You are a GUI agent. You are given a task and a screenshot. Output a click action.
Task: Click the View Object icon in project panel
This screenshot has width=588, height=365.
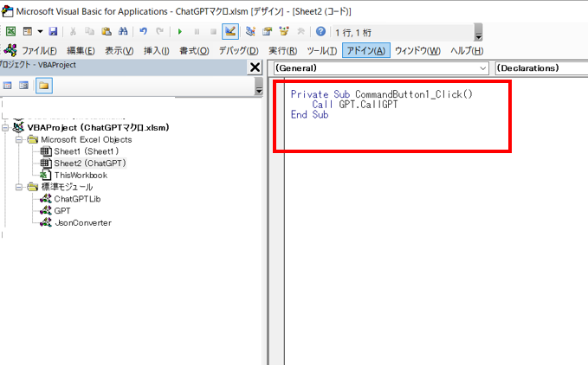23,86
